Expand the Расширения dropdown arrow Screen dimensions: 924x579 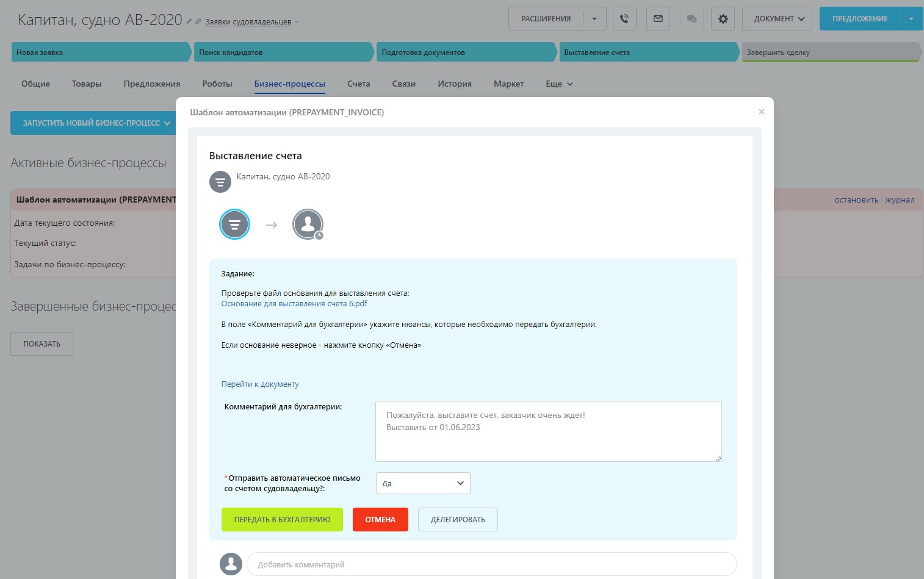[594, 19]
